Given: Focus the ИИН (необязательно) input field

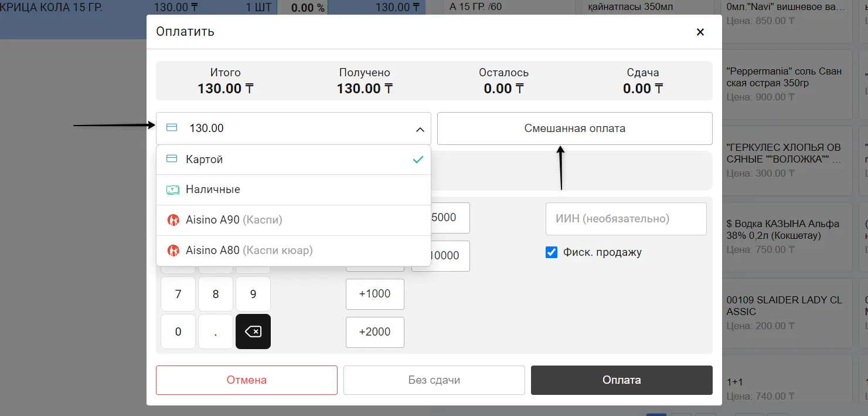Looking at the screenshot, I should 625,219.
